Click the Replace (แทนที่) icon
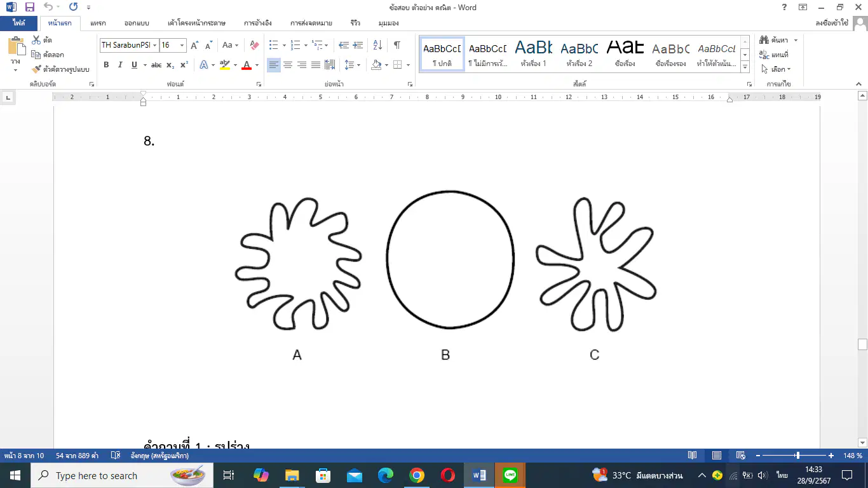 764,55
